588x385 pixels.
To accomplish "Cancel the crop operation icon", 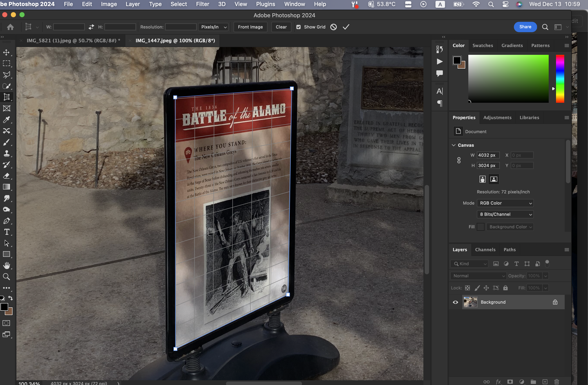I will pyautogui.click(x=334, y=27).
